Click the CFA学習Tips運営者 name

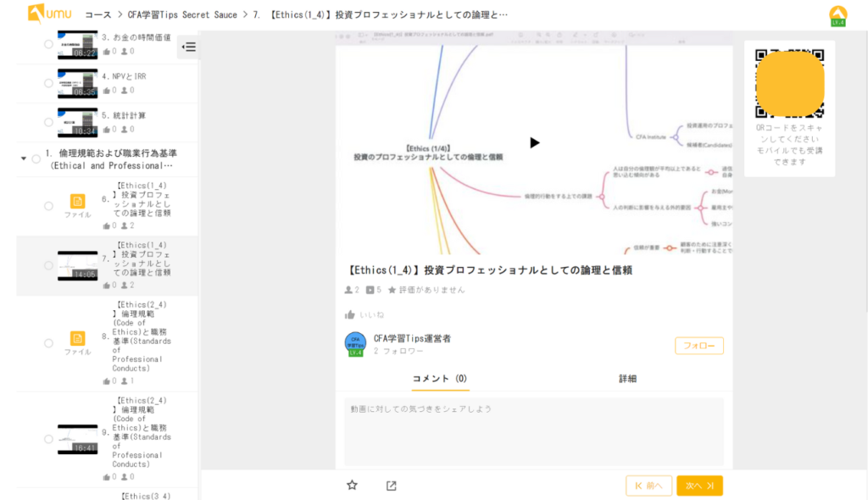click(x=413, y=338)
